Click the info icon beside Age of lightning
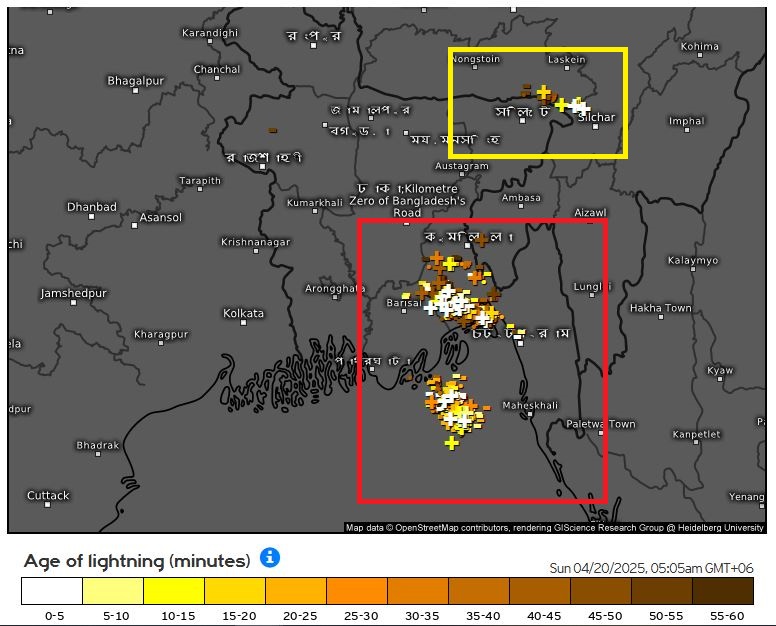The image size is (776, 626). (270, 557)
